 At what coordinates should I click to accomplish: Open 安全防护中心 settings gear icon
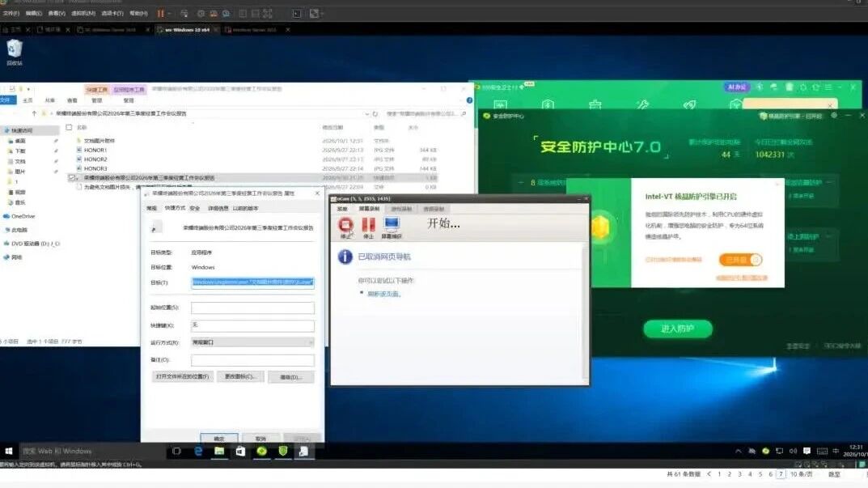pos(834,115)
